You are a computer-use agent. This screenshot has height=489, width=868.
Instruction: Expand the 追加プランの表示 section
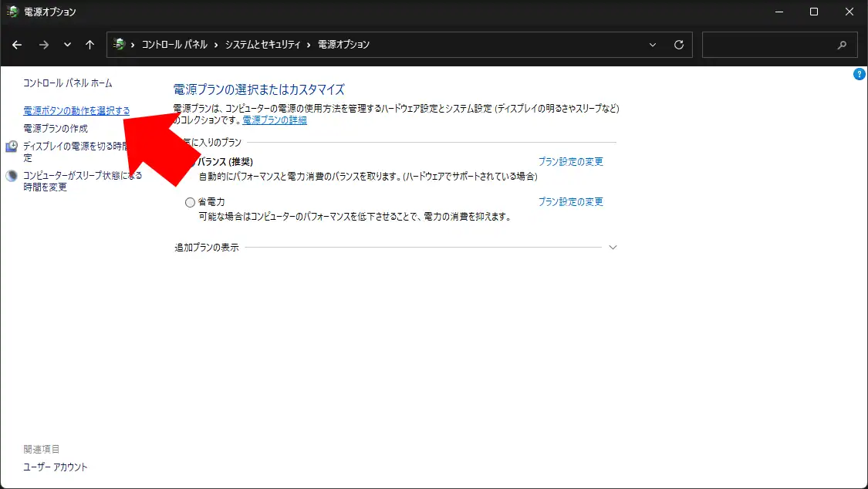coord(613,248)
